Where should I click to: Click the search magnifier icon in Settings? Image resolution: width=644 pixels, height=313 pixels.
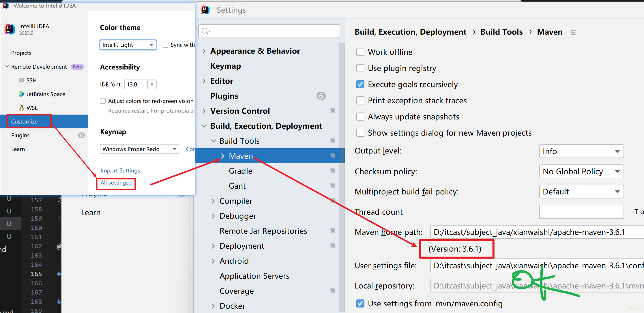pos(206,31)
